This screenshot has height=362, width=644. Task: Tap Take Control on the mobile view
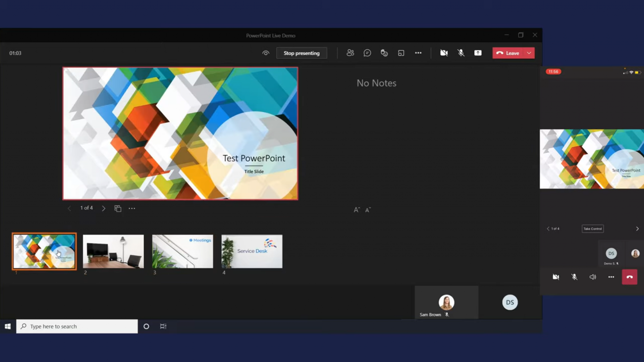(592, 228)
